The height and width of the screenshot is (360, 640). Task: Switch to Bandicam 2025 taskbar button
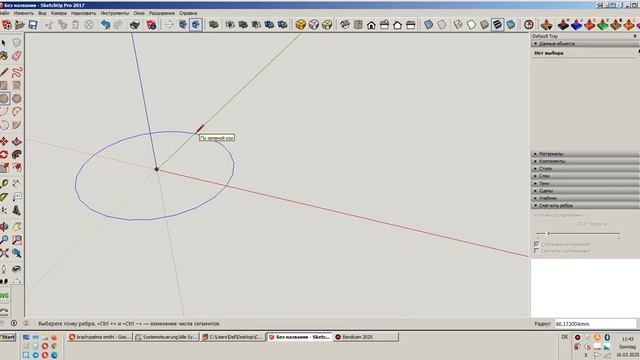(x=366, y=337)
